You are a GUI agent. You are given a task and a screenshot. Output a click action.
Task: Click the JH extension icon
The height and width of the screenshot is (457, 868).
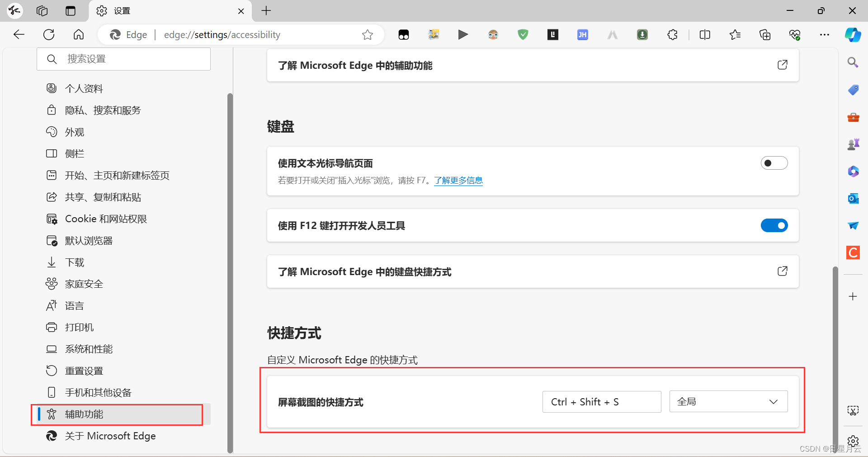pyautogui.click(x=583, y=34)
